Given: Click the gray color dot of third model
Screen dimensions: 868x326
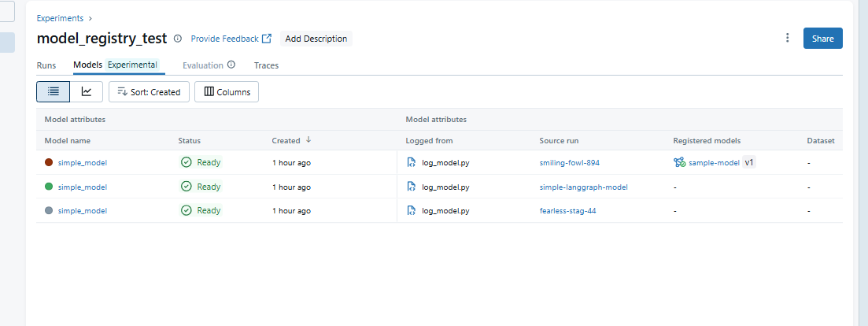Looking at the screenshot, I should [x=49, y=210].
